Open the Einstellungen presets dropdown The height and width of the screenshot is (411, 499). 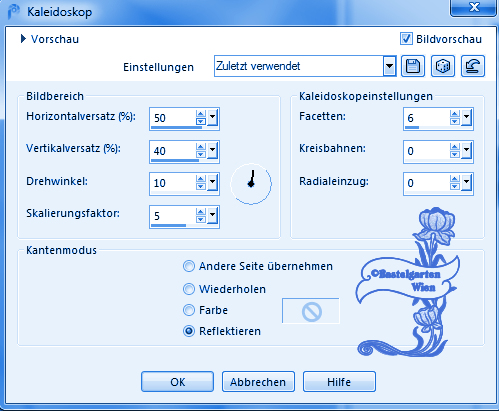(x=389, y=66)
